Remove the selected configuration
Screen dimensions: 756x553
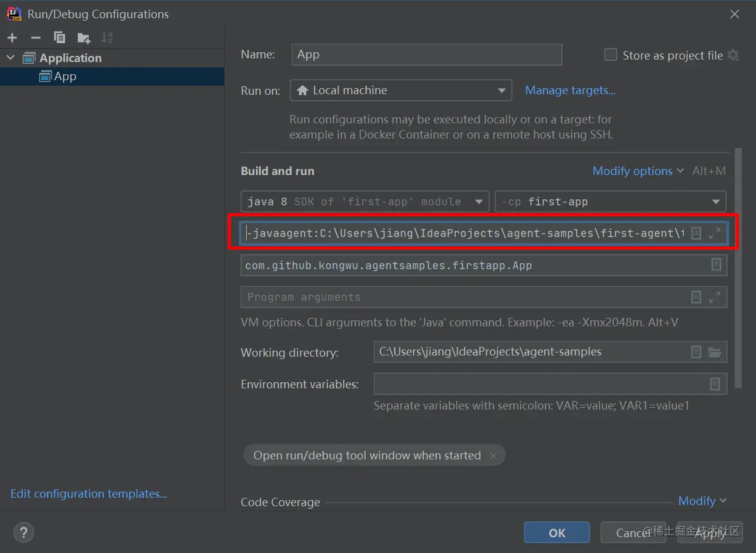click(x=36, y=38)
